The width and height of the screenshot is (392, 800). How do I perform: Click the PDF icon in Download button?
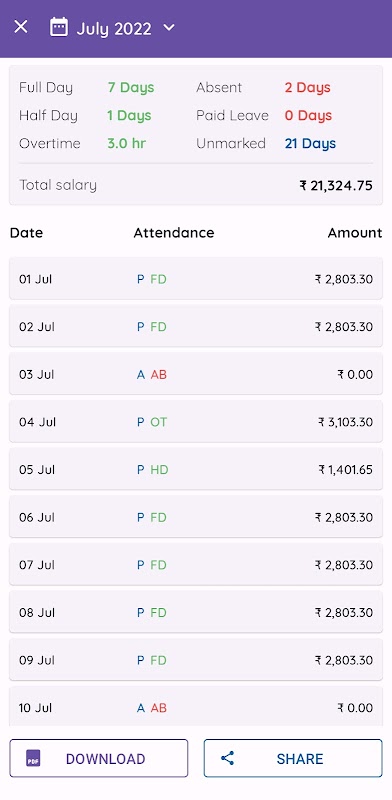coord(33,758)
